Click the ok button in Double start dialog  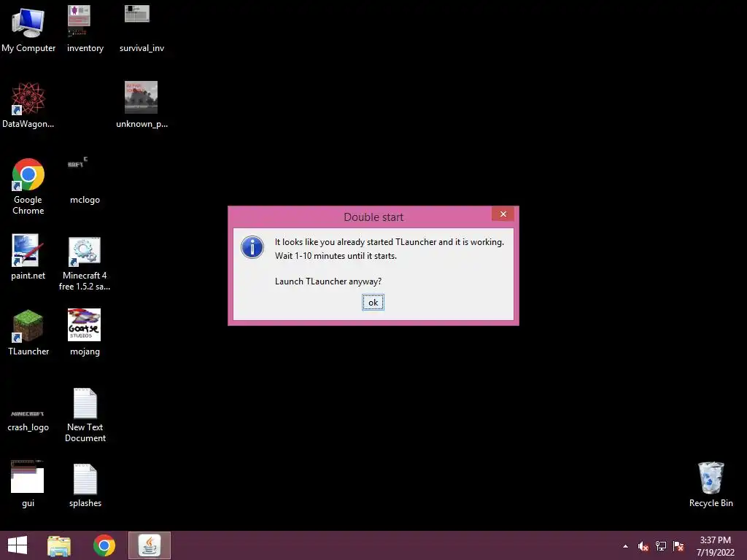(x=373, y=303)
